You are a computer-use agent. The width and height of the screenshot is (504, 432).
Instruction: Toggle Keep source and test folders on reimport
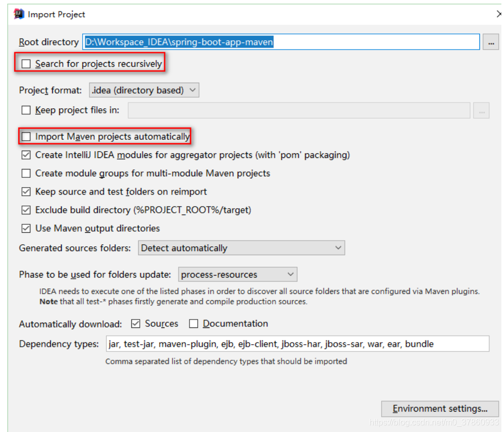pyautogui.click(x=26, y=192)
